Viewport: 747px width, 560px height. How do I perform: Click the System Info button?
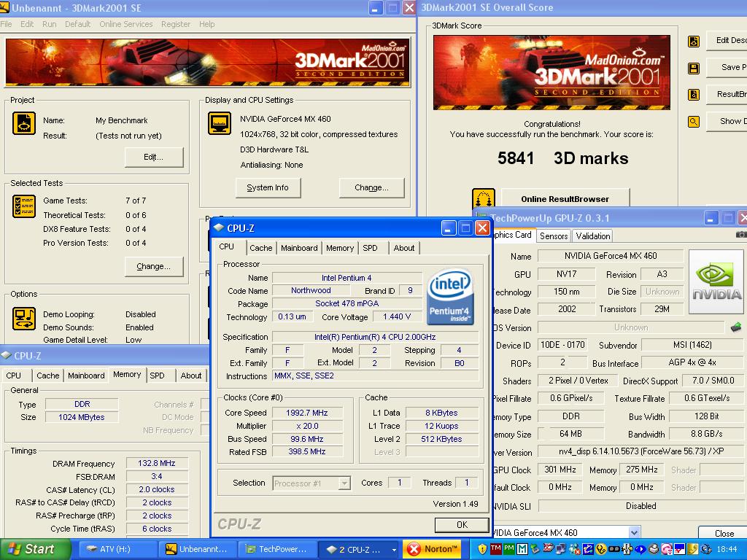click(268, 187)
